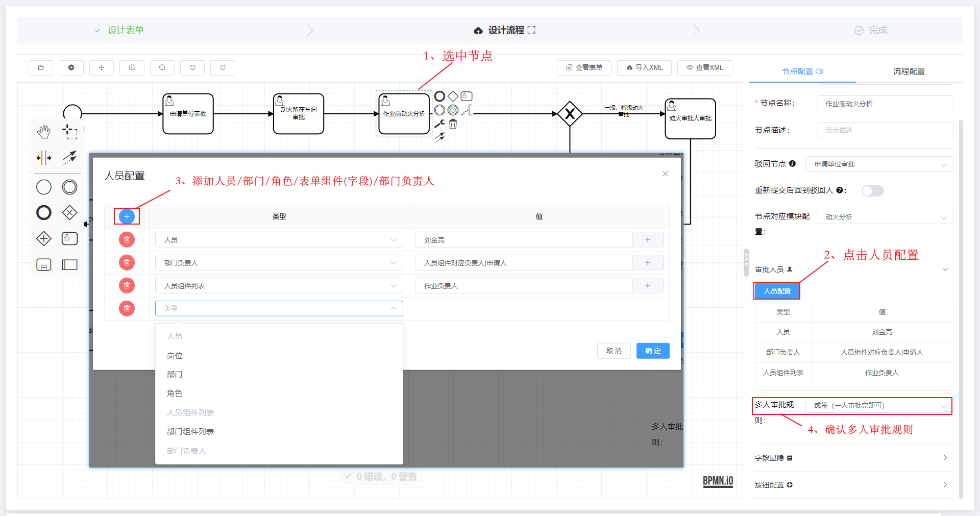This screenshot has height=516, width=980.
Task: Collapse the 审批人员 section
Action: (x=945, y=269)
